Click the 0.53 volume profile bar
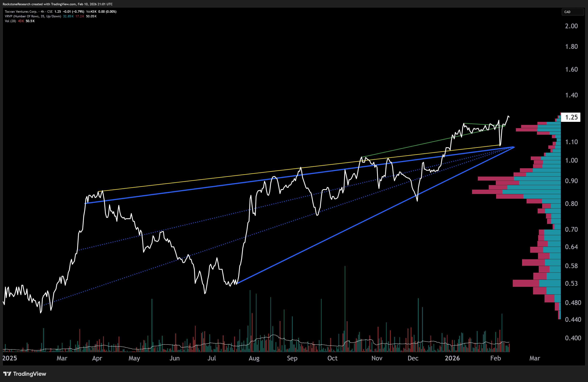The height and width of the screenshot is (382, 588). pyautogui.click(x=536, y=283)
